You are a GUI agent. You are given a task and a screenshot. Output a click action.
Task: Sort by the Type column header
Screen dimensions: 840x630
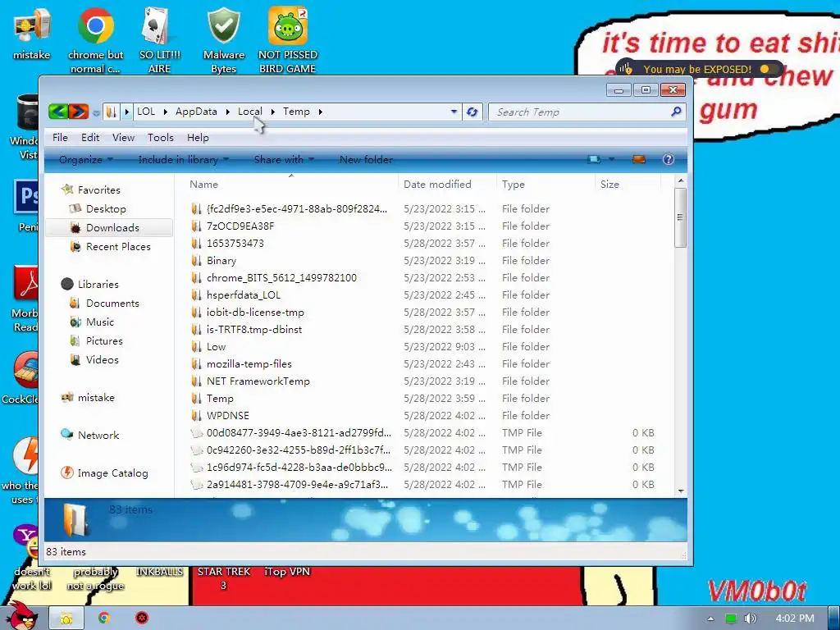tap(546, 185)
